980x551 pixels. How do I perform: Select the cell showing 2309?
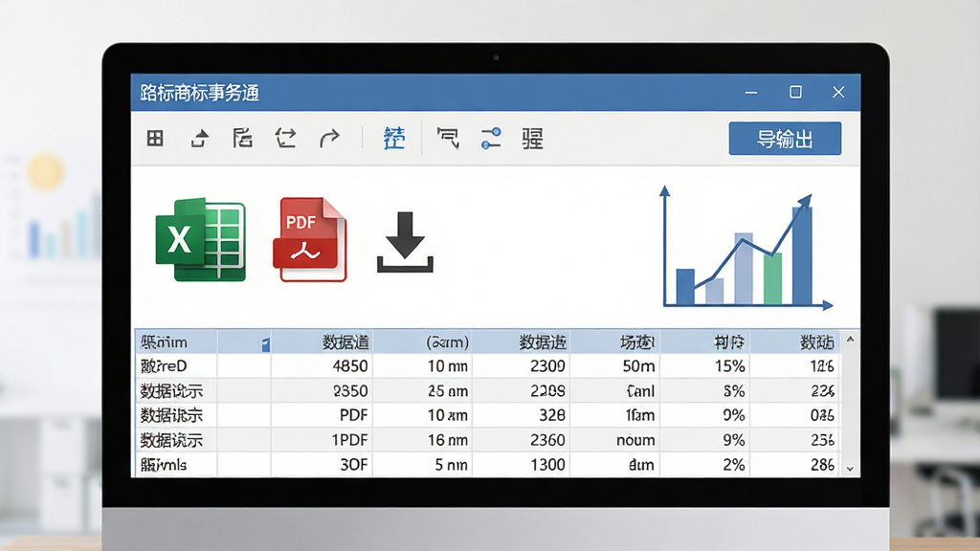[x=522, y=366]
